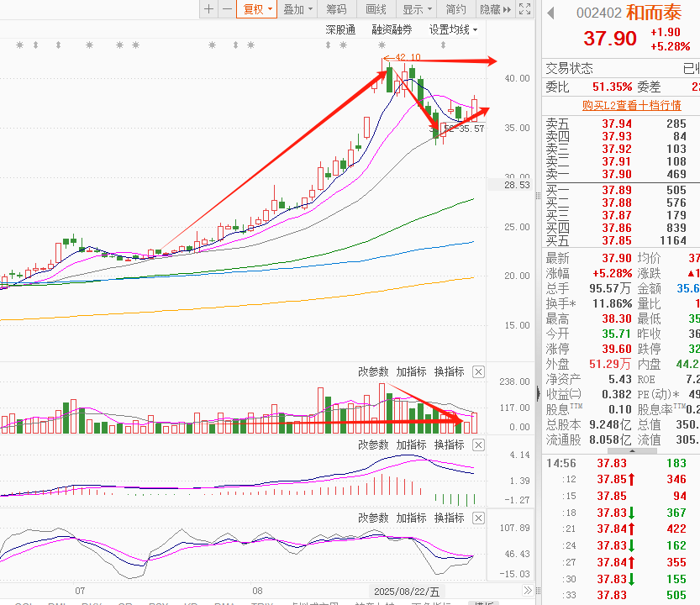
Task: Close the volume indicator panel
Action: click(x=479, y=371)
